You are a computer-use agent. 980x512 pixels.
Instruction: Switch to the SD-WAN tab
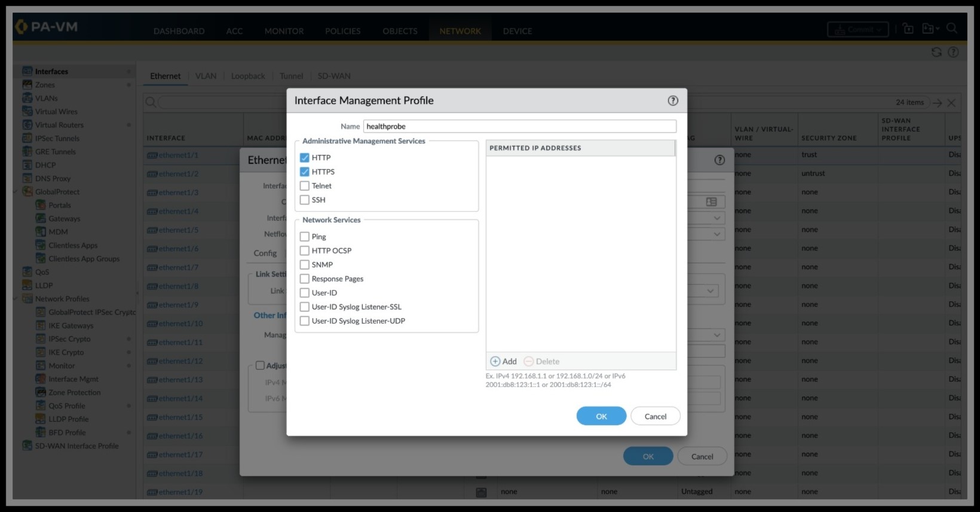pyautogui.click(x=334, y=76)
